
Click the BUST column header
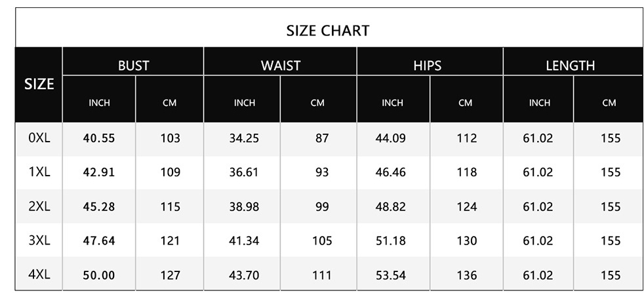[x=133, y=65]
